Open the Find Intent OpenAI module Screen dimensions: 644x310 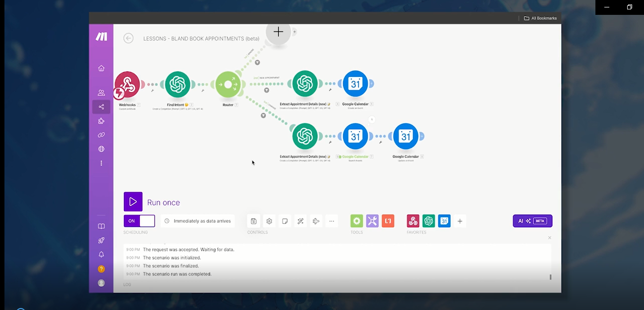tap(177, 84)
